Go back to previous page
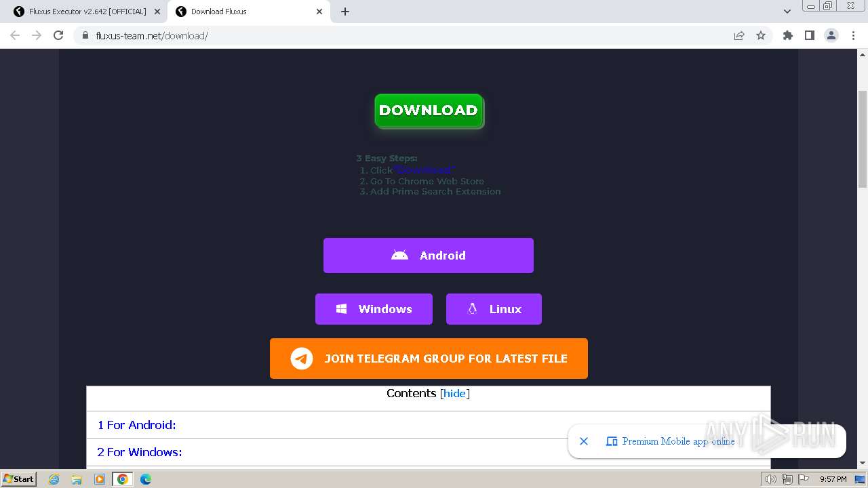This screenshot has width=868, height=488. pyautogui.click(x=15, y=35)
